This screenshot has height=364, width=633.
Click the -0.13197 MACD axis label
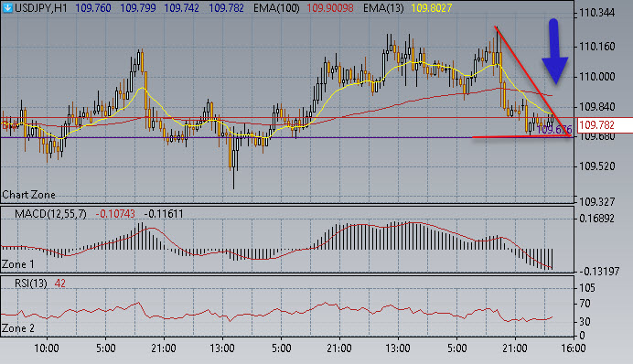pos(599,272)
